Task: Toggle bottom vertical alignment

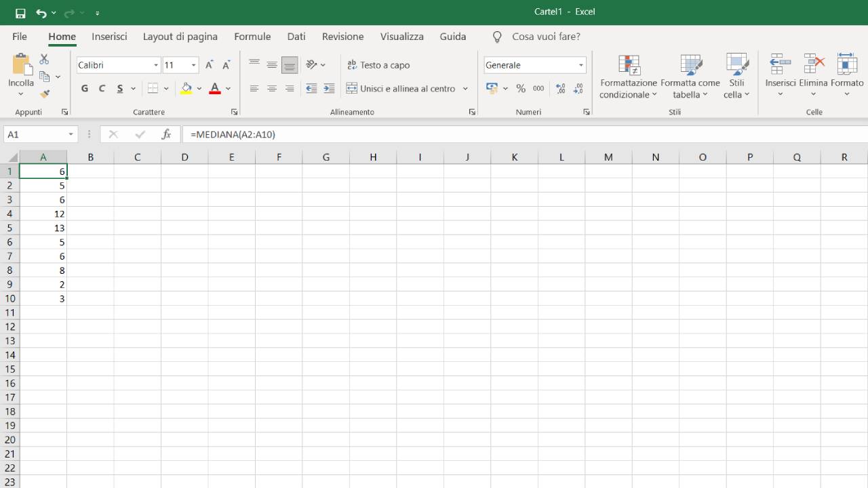Action: pyautogui.click(x=290, y=65)
